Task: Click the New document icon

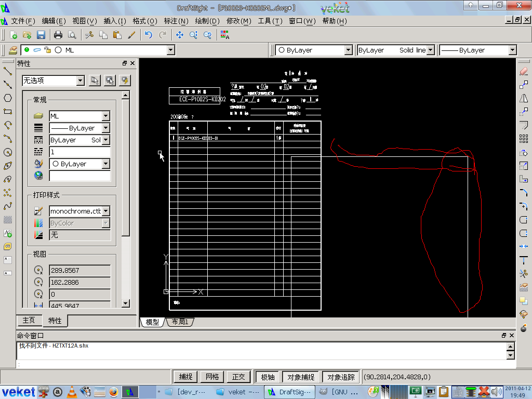Action: pyautogui.click(x=14, y=35)
